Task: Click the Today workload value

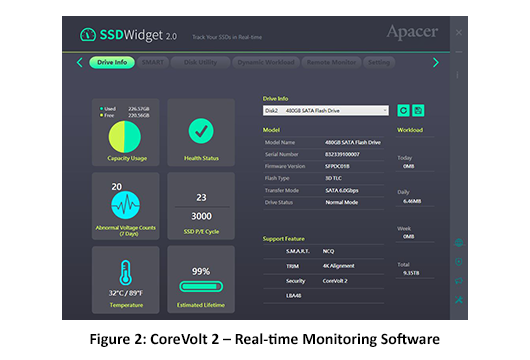Action: point(409,166)
